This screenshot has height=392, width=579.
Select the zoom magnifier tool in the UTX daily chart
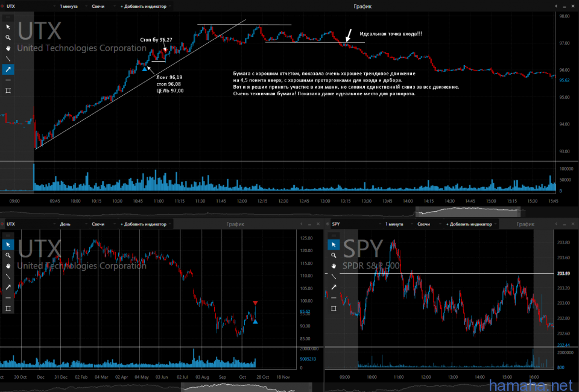8,256
